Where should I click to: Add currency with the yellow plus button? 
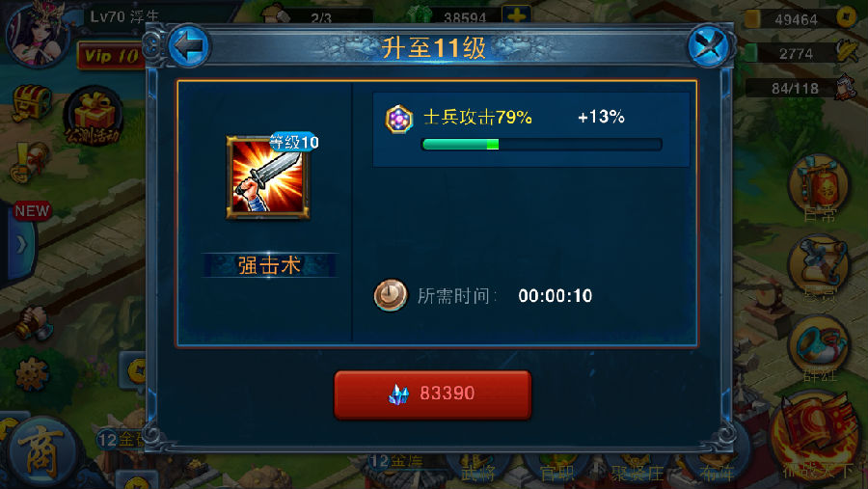pyautogui.click(x=515, y=14)
